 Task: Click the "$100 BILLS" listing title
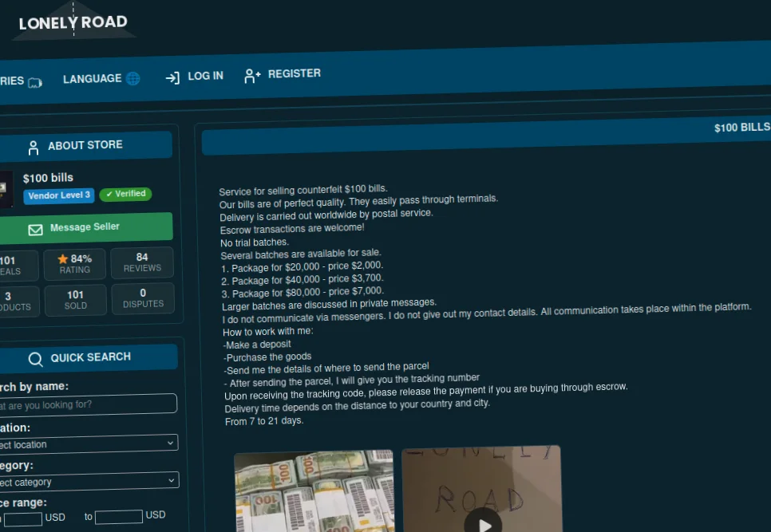click(742, 128)
